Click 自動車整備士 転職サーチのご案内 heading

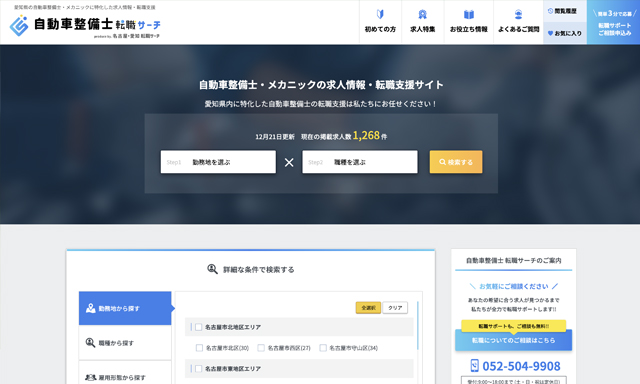pos(513,260)
